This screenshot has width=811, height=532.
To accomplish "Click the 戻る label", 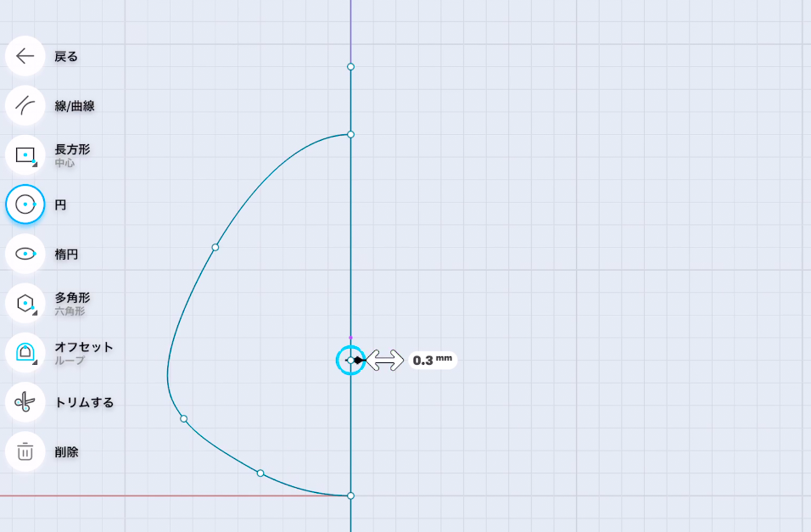I will (66, 56).
